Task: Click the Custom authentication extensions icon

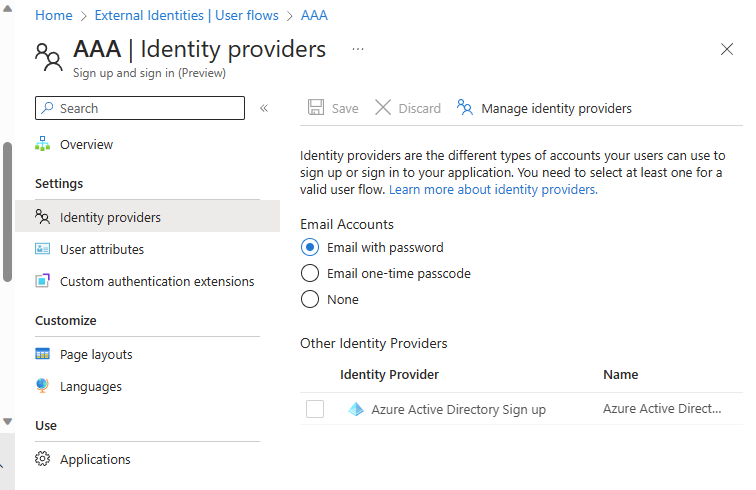Action: [x=42, y=281]
